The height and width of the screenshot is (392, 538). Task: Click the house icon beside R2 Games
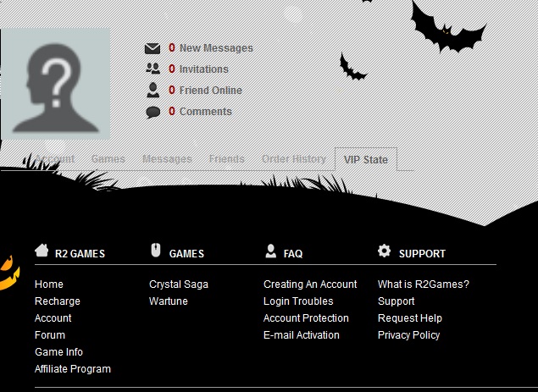42,251
